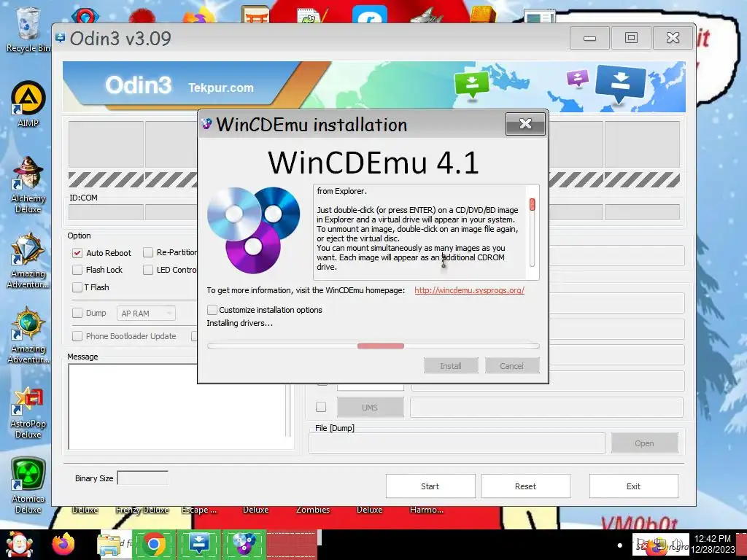747x560 pixels.
Task: Click the Binary Size field
Action: click(143, 478)
